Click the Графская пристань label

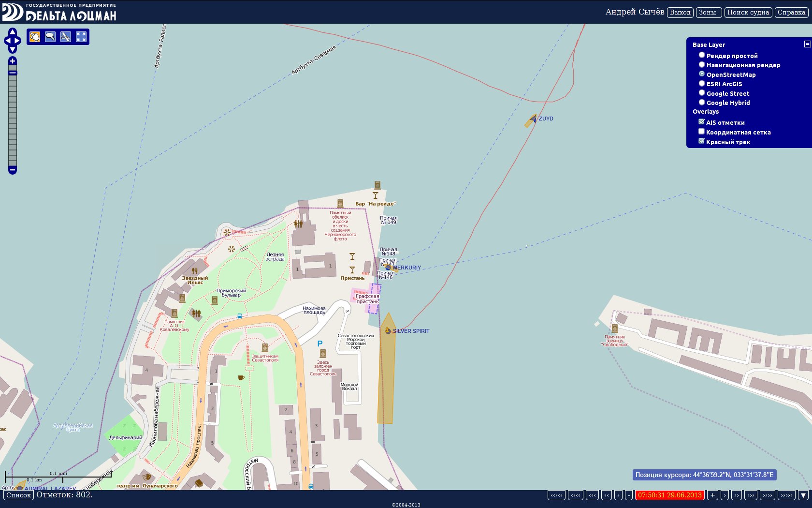367,299
